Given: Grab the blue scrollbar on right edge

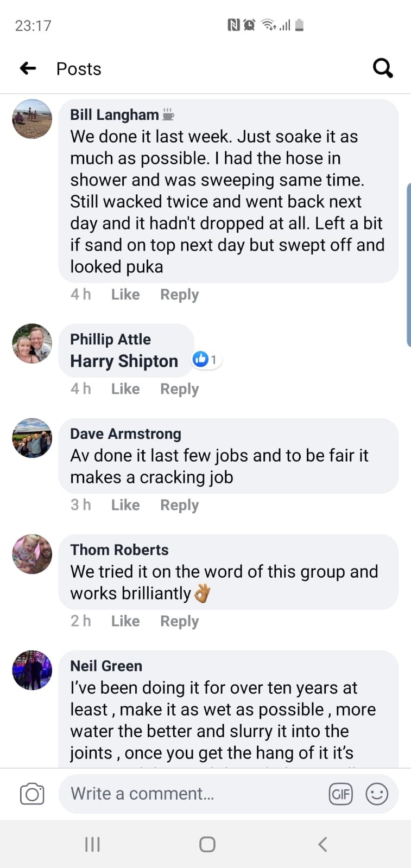Looking at the screenshot, I should coord(408,265).
